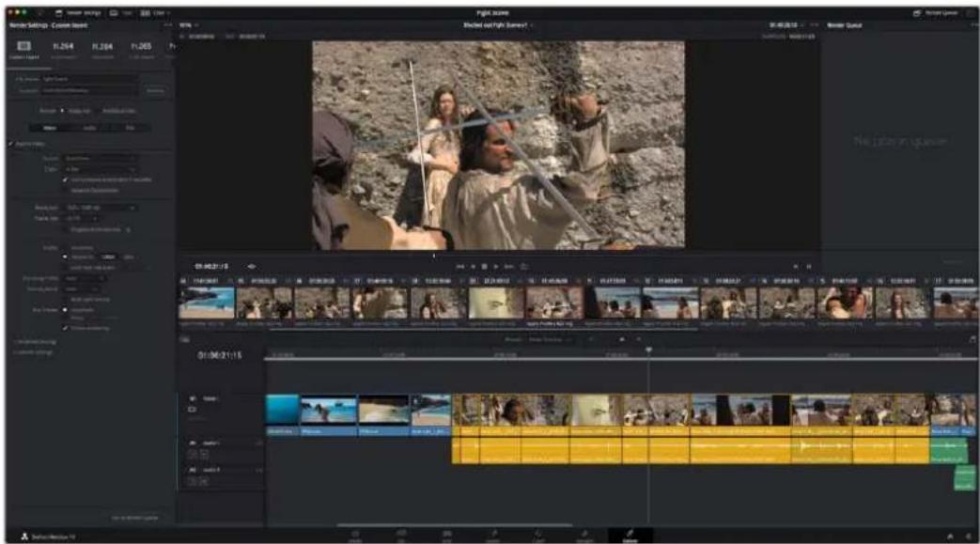Open Render Settings panel options menu
The width and height of the screenshot is (980, 544).
click(167, 25)
